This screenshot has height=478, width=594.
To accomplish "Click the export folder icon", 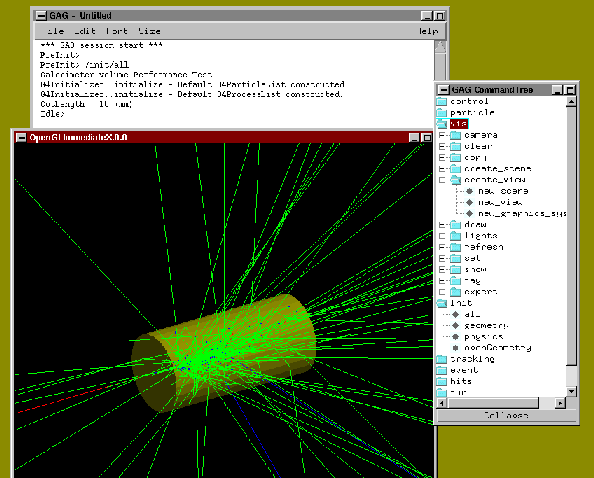I will [455, 292].
